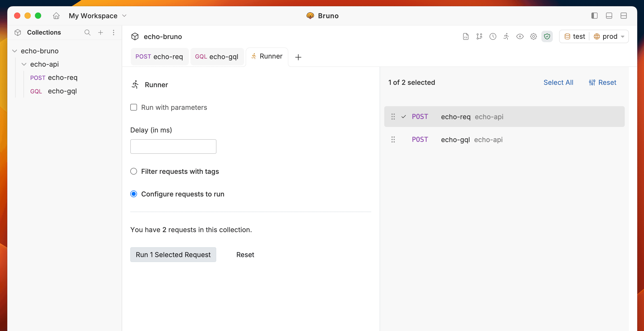Open collection settings gear icon

(x=533, y=36)
